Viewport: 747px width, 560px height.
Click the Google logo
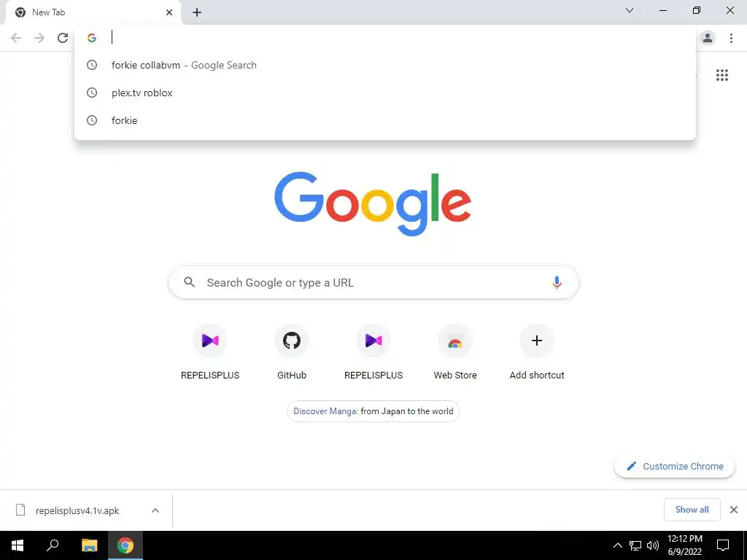pos(373,204)
